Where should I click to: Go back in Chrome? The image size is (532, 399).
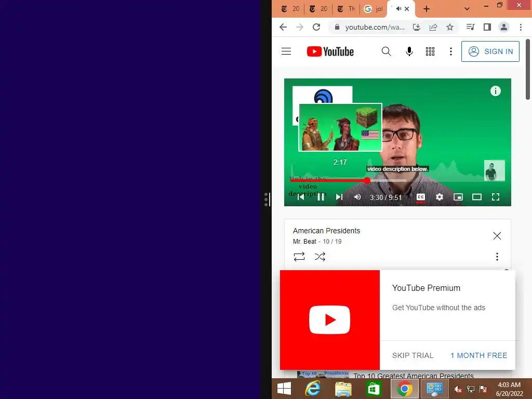(x=283, y=27)
